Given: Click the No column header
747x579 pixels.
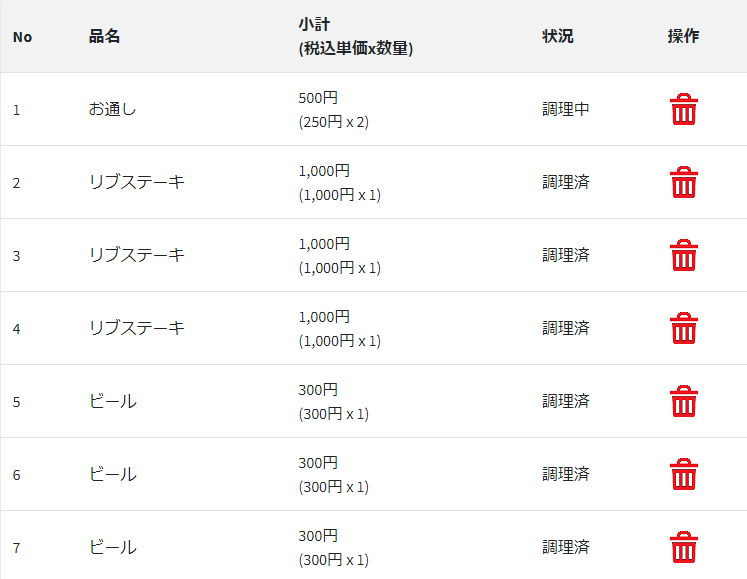Looking at the screenshot, I should click(22, 37).
